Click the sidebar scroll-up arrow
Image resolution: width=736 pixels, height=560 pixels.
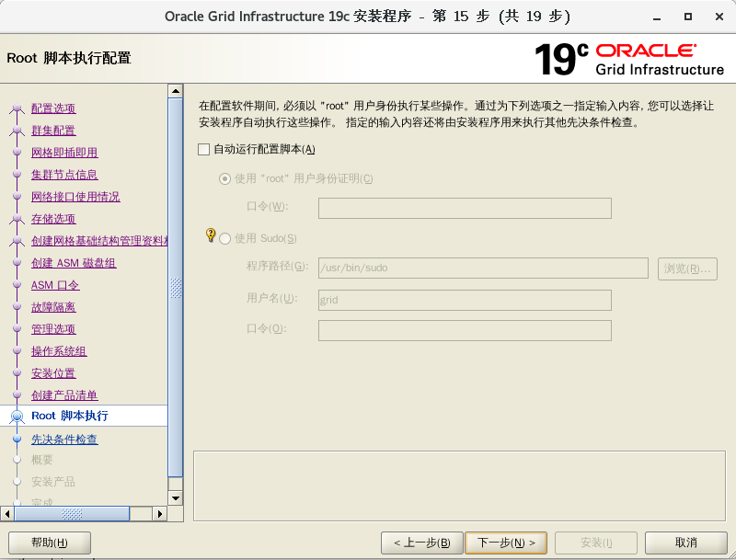(x=176, y=91)
